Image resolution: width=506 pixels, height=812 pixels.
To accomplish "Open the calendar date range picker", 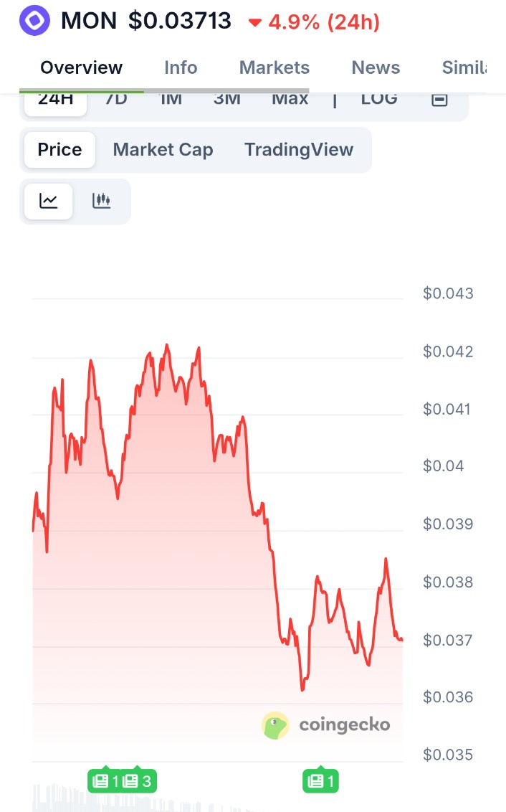I will [x=439, y=100].
